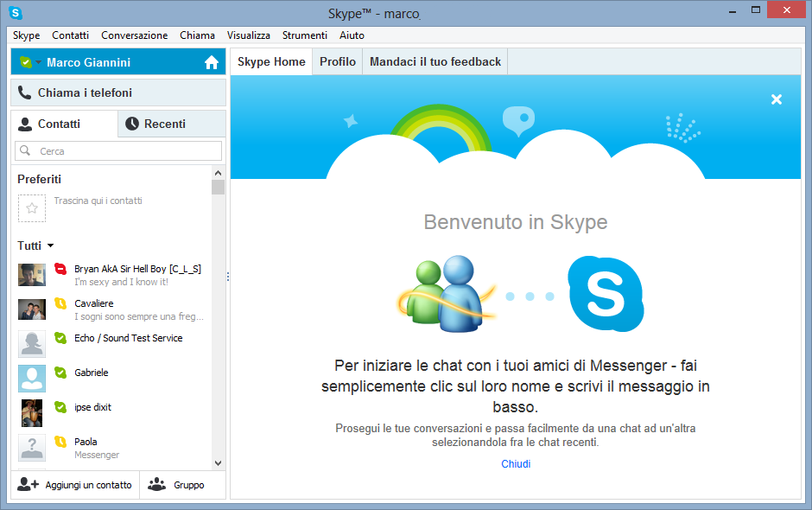Select the Contatti tab in sidebar

pos(64,124)
